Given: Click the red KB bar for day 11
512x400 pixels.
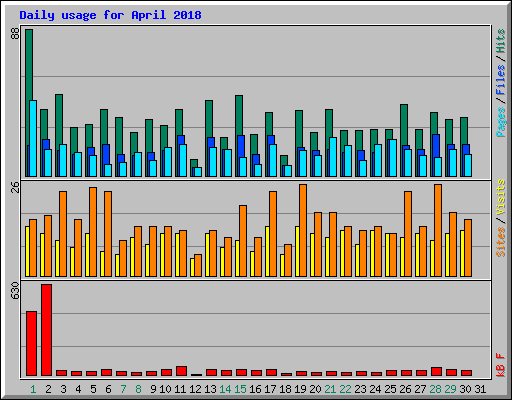Looking at the screenshot, I should click(x=181, y=371).
